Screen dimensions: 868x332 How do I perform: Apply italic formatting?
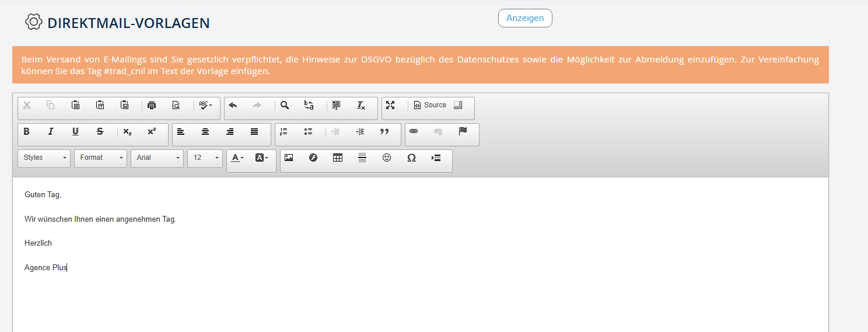pos(51,132)
